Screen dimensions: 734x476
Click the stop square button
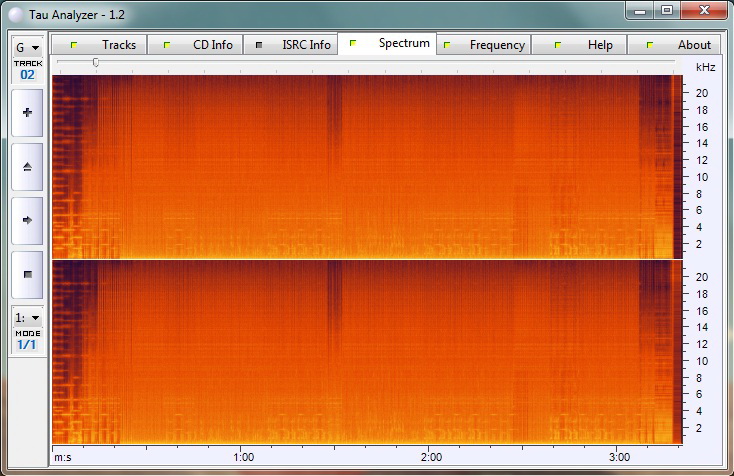click(27, 275)
